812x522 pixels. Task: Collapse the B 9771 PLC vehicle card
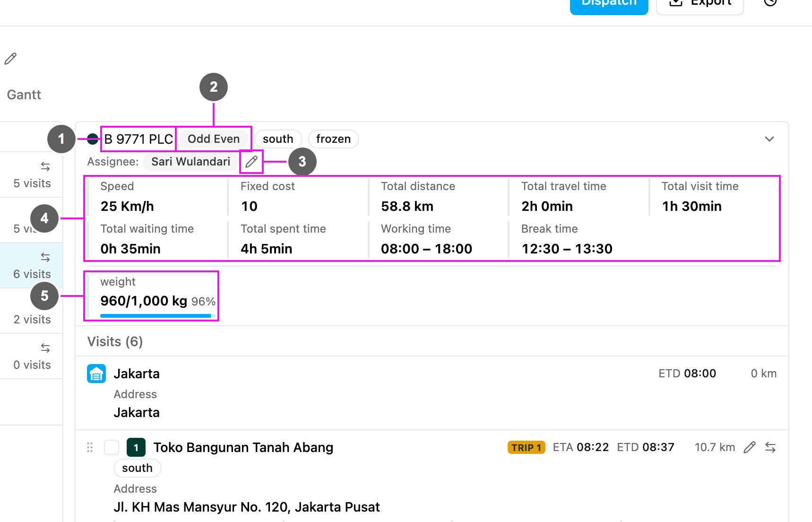click(x=769, y=139)
